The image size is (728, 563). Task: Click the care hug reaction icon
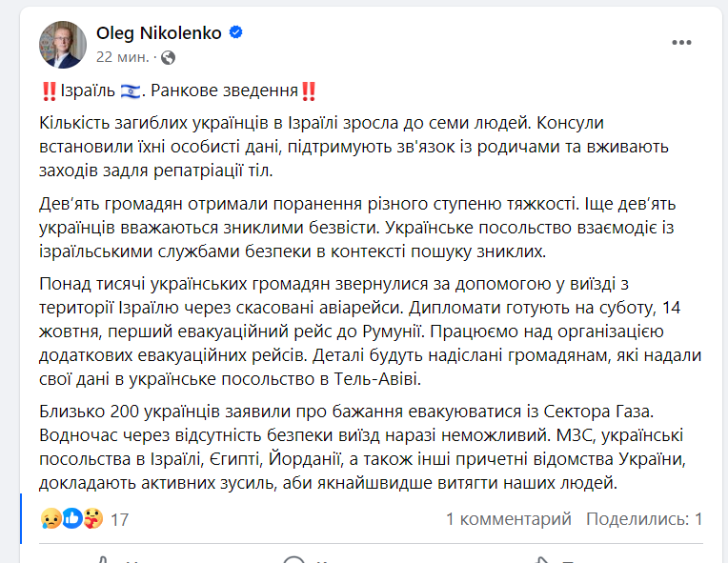click(91, 519)
